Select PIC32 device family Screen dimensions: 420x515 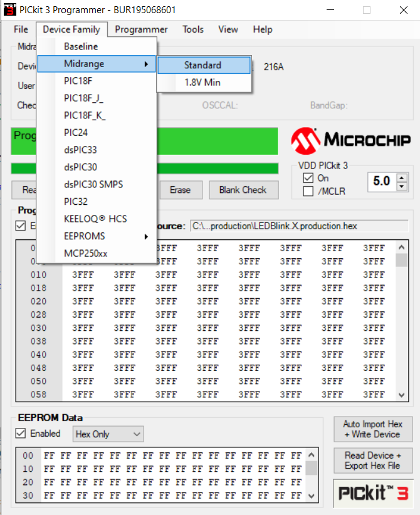[x=97, y=202]
